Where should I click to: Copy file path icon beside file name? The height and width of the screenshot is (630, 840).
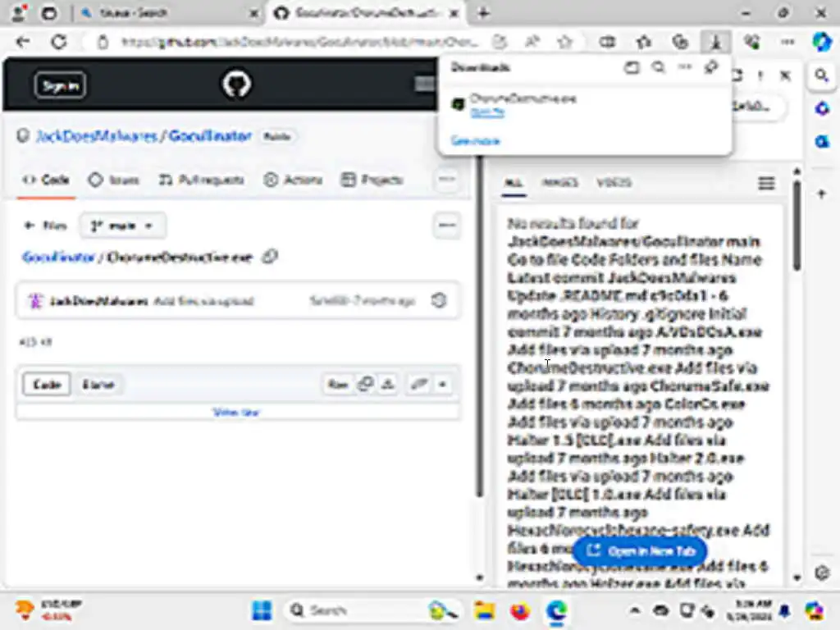click(269, 257)
